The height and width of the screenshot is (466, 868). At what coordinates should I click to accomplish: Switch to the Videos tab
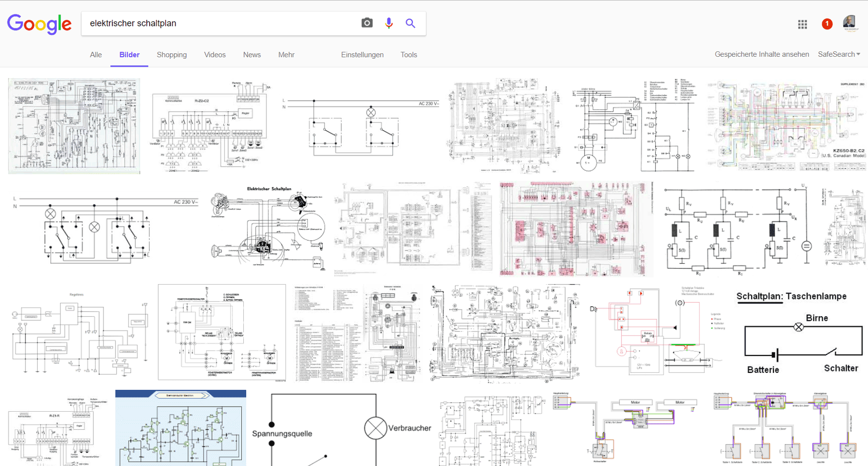click(x=215, y=55)
